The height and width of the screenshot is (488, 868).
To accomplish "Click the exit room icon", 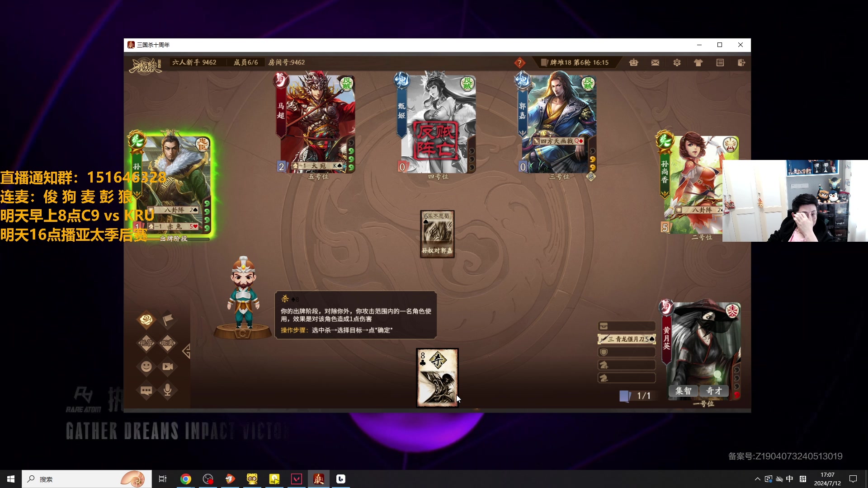I will pyautogui.click(x=741, y=63).
